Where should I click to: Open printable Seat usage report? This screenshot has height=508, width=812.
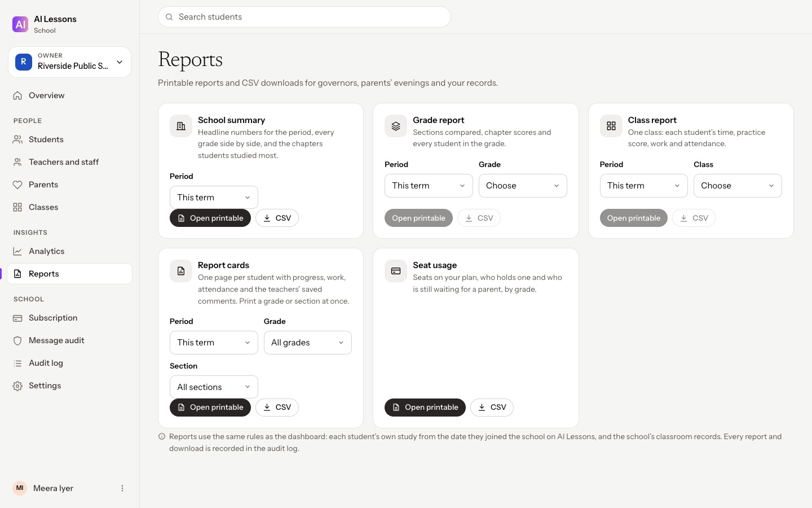(425, 408)
